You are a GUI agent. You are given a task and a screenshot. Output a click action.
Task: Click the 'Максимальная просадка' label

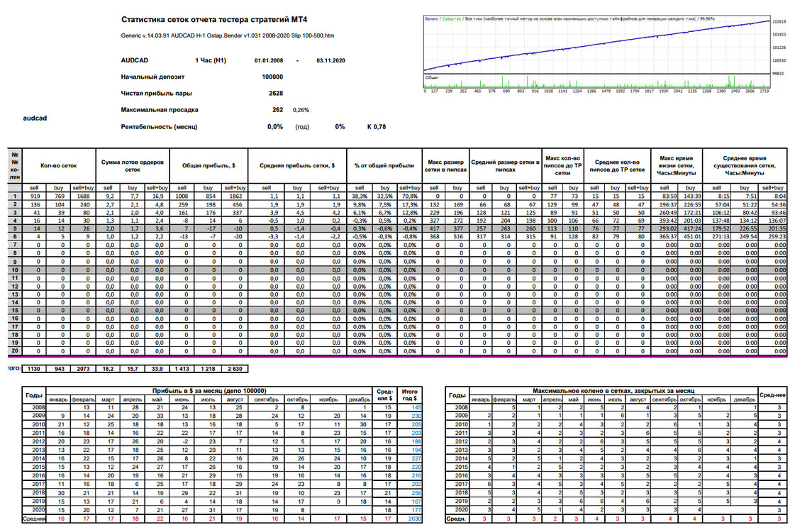pos(159,109)
